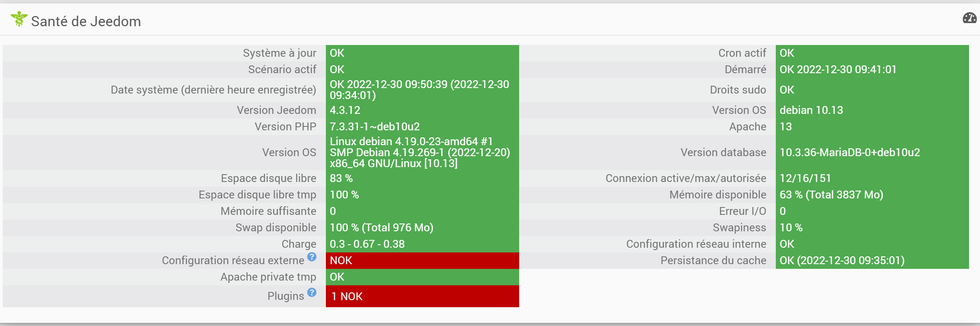This screenshot has height=326, width=980.
Task: Click help icon next to Plugins
Action: coord(311,292)
